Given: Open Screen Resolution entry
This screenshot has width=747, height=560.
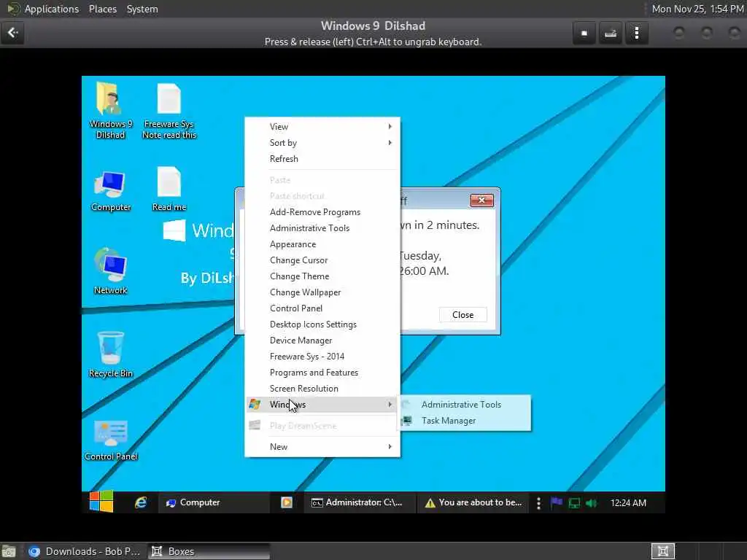Looking at the screenshot, I should (x=322, y=389).
